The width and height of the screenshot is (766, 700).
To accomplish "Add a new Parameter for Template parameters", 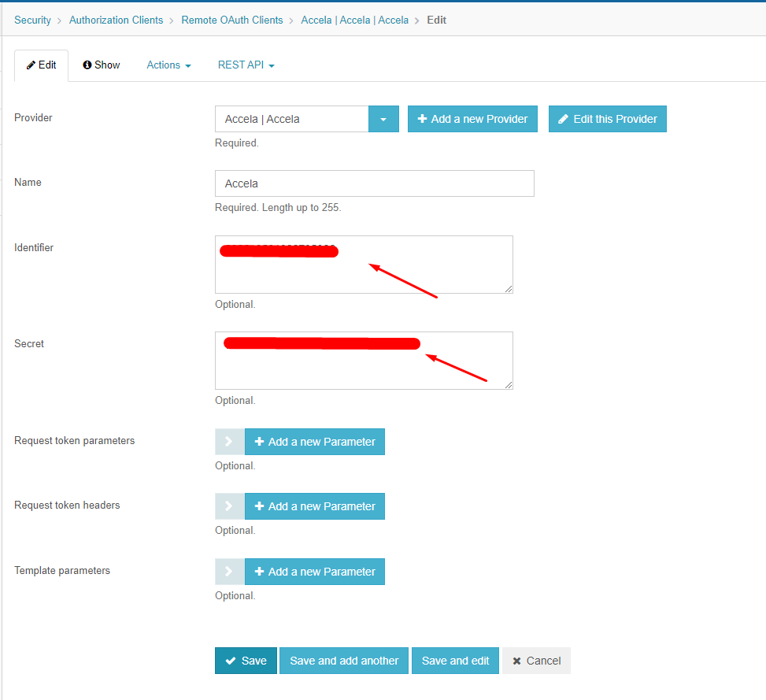I will pyautogui.click(x=315, y=572).
